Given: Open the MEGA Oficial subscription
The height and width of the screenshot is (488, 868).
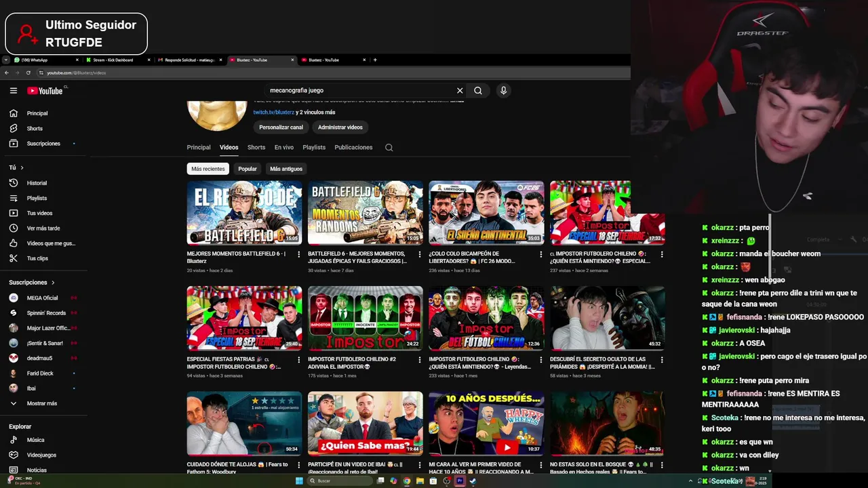Looking at the screenshot, I should [x=43, y=298].
